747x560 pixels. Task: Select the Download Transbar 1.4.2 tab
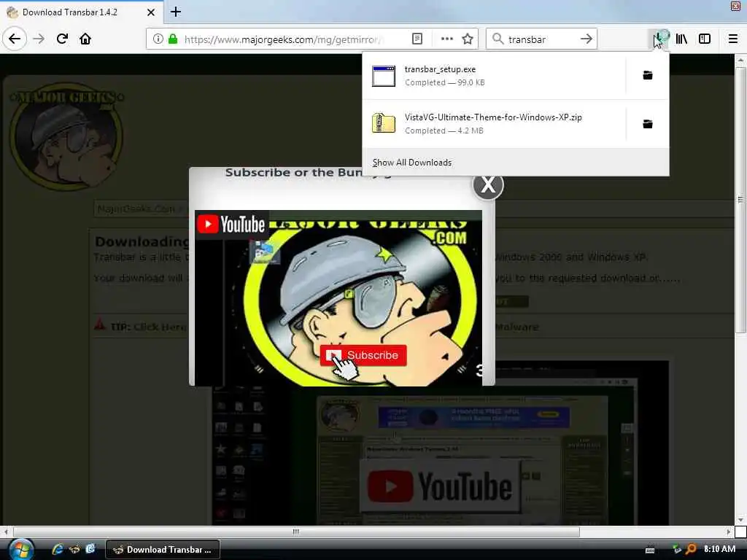81,12
